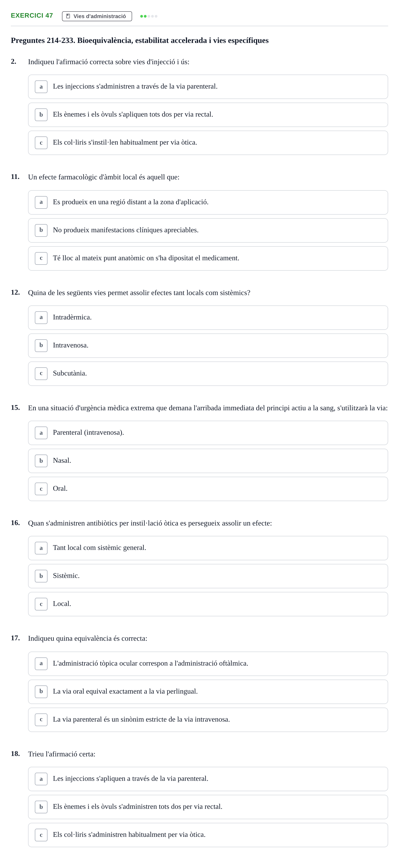Choose the 'Nasal' answer
The width and height of the screenshot is (399, 868).
[208, 461]
